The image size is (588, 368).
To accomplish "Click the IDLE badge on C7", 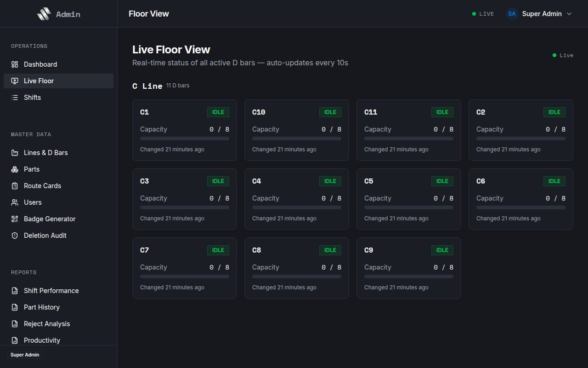I will (x=218, y=250).
